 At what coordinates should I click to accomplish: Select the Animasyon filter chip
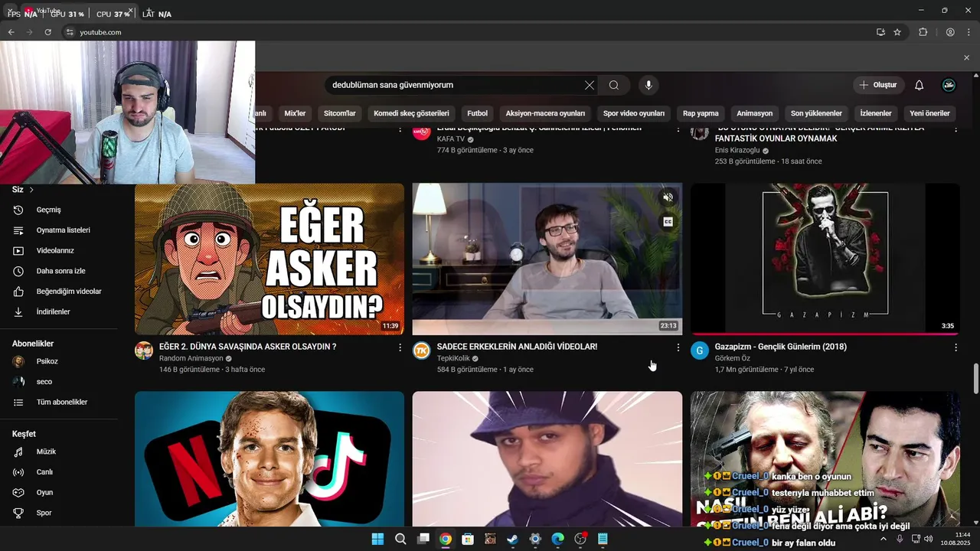click(x=755, y=113)
